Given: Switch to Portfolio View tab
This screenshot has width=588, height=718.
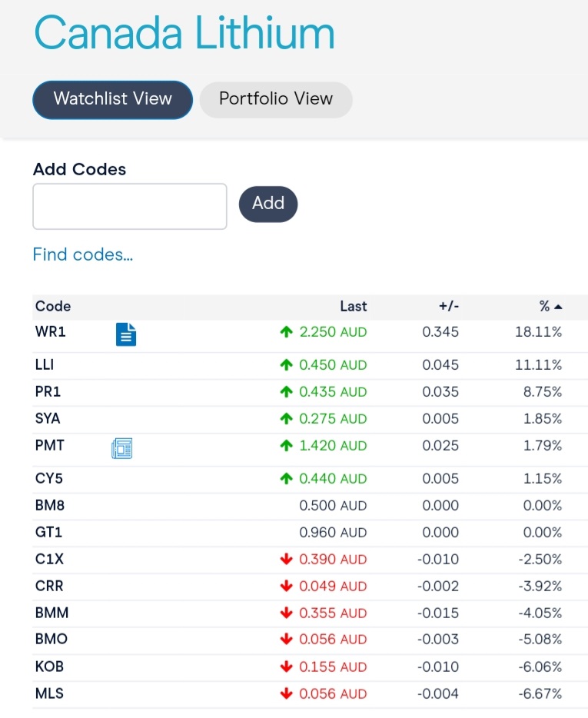Looking at the screenshot, I should [x=276, y=100].
